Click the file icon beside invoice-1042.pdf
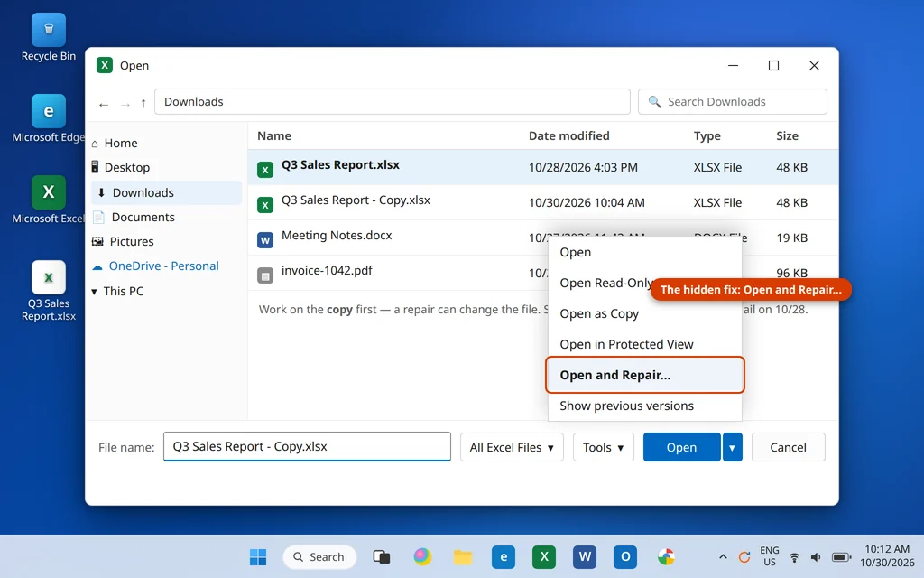924x578 pixels. [x=265, y=275]
